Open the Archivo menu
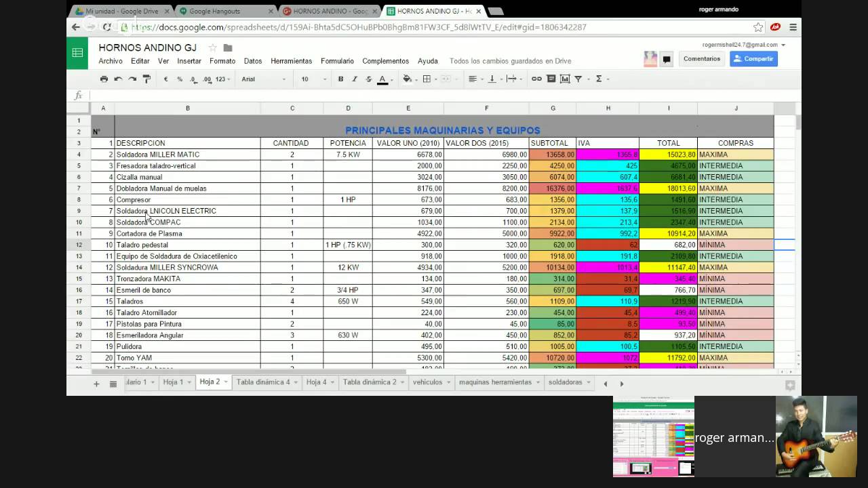 pyautogui.click(x=111, y=61)
